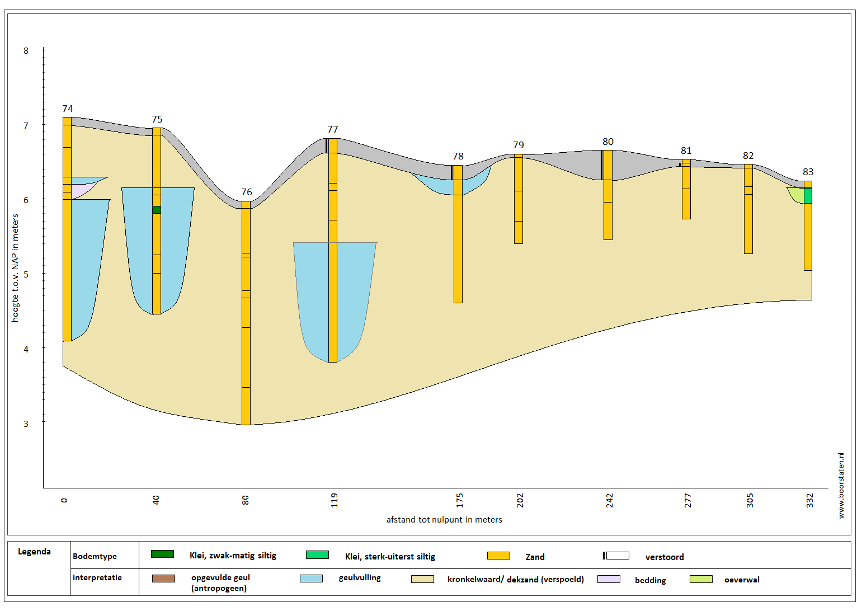Select the brown 'opgevulde geul' legend swatch
The image size is (862, 616).
(x=163, y=579)
